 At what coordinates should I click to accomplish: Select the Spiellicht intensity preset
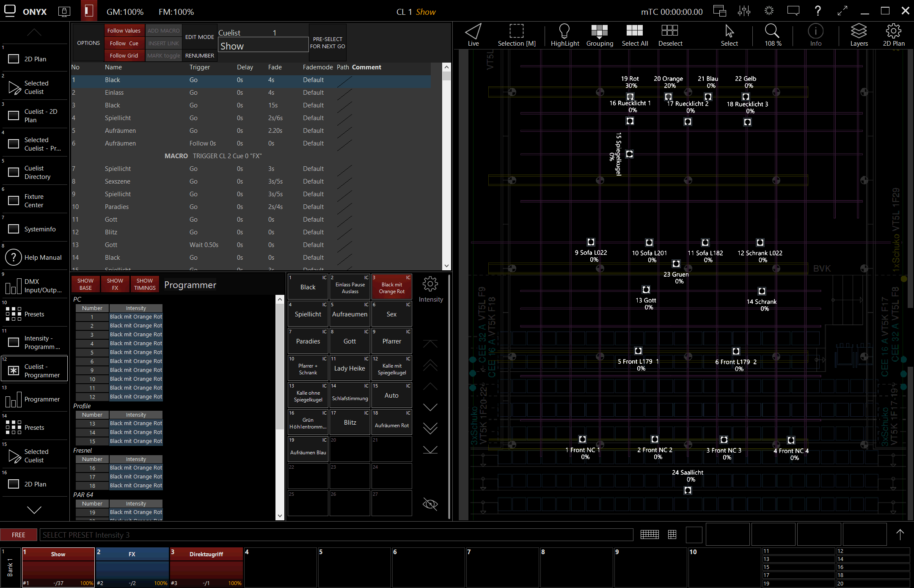(x=308, y=314)
